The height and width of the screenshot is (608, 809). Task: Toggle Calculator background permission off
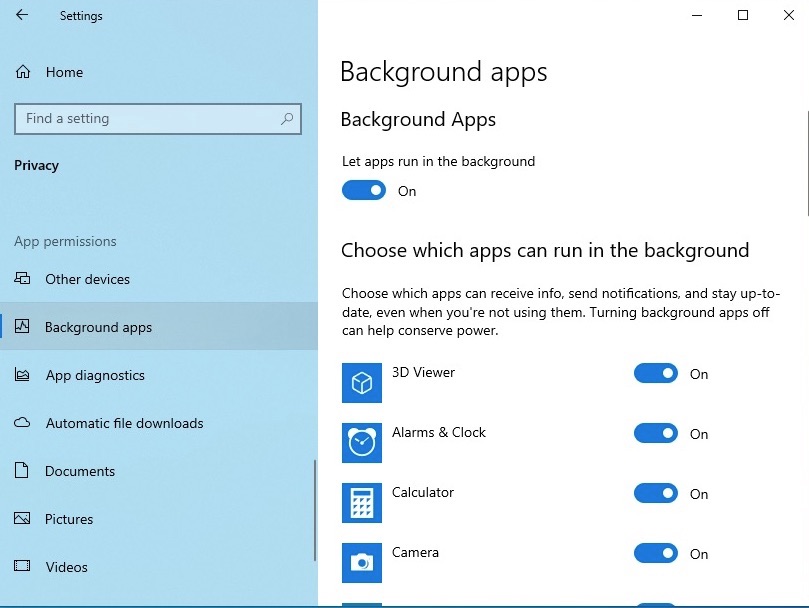656,493
